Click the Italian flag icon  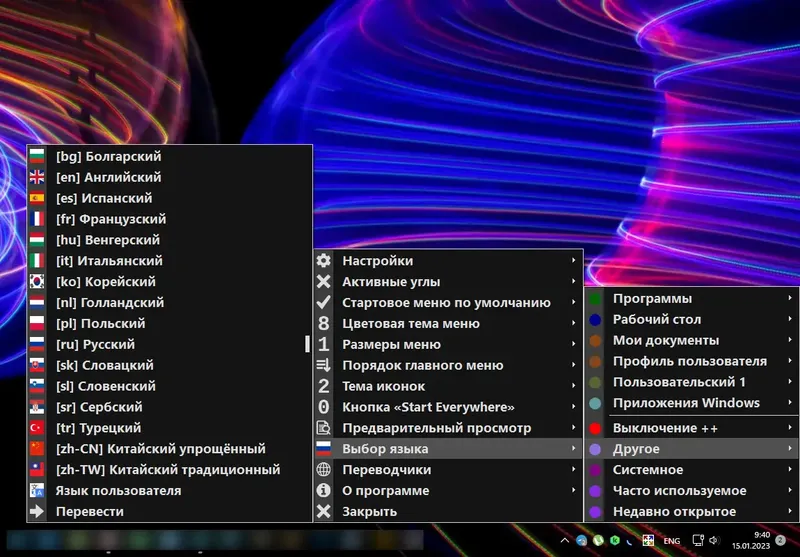point(37,261)
